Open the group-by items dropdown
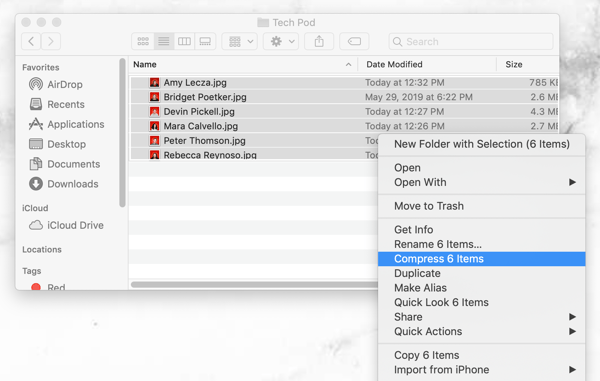The image size is (600, 381). [240, 41]
